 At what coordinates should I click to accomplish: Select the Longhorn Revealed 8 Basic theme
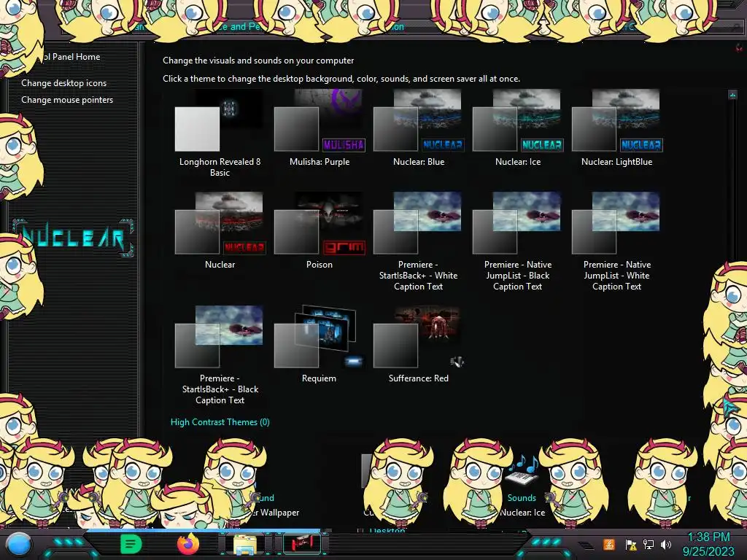[x=220, y=133]
